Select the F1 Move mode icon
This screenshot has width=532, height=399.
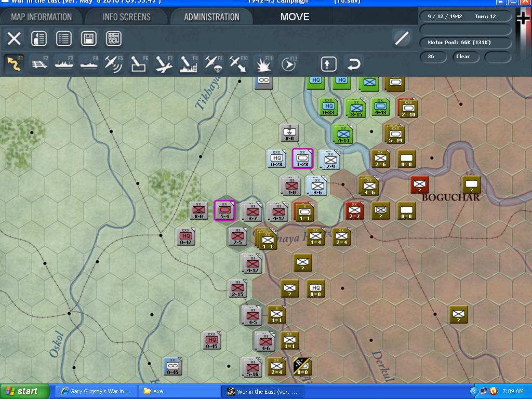pyautogui.click(x=14, y=64)
